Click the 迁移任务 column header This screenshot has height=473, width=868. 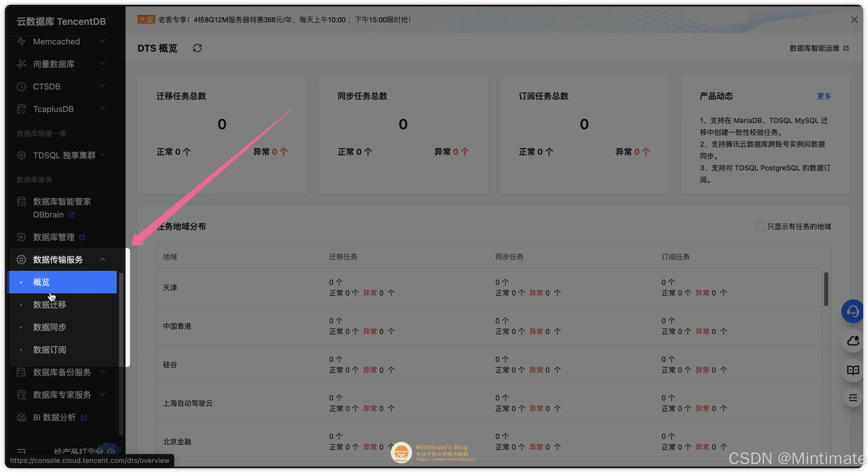click(x=343, y=257)
